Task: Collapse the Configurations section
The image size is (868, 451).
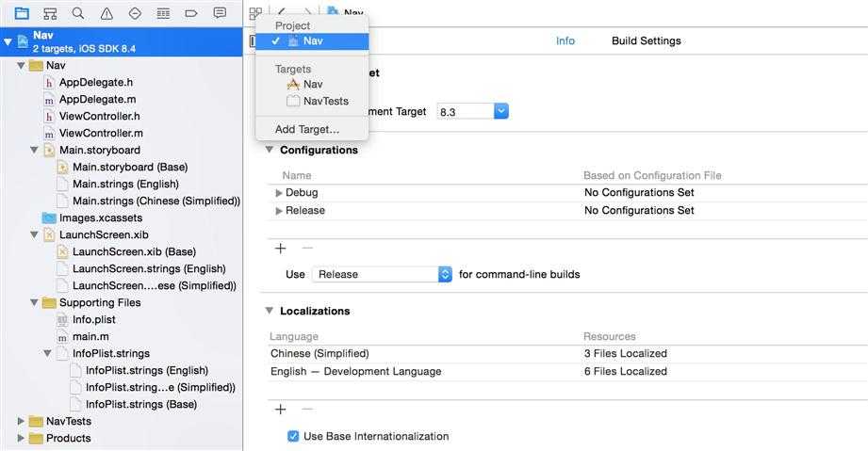Action: pos(269,150)
